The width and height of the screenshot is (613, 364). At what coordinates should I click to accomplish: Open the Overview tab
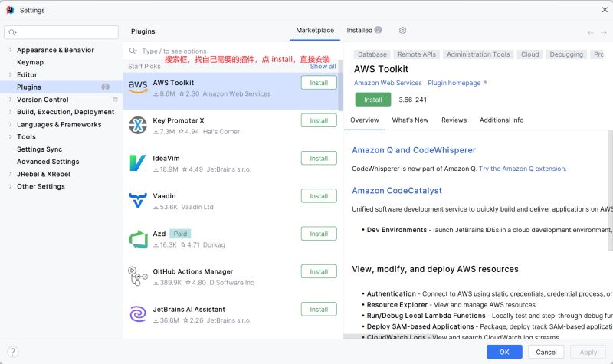pos(365,120)
